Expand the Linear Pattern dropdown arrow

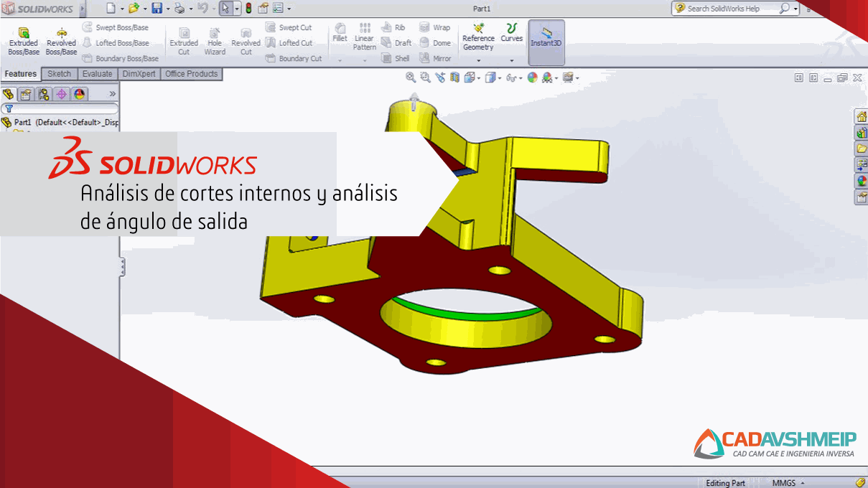[365, 61]
